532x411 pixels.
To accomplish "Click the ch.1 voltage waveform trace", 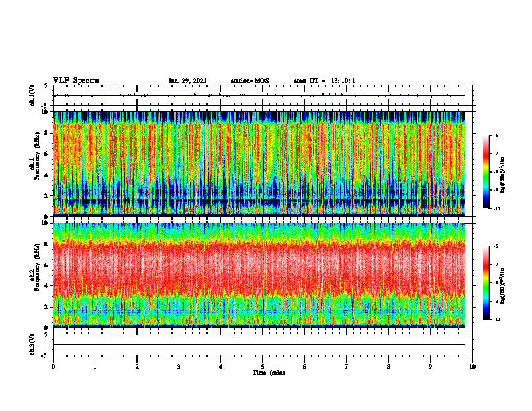I will click(x=259, y=95).
